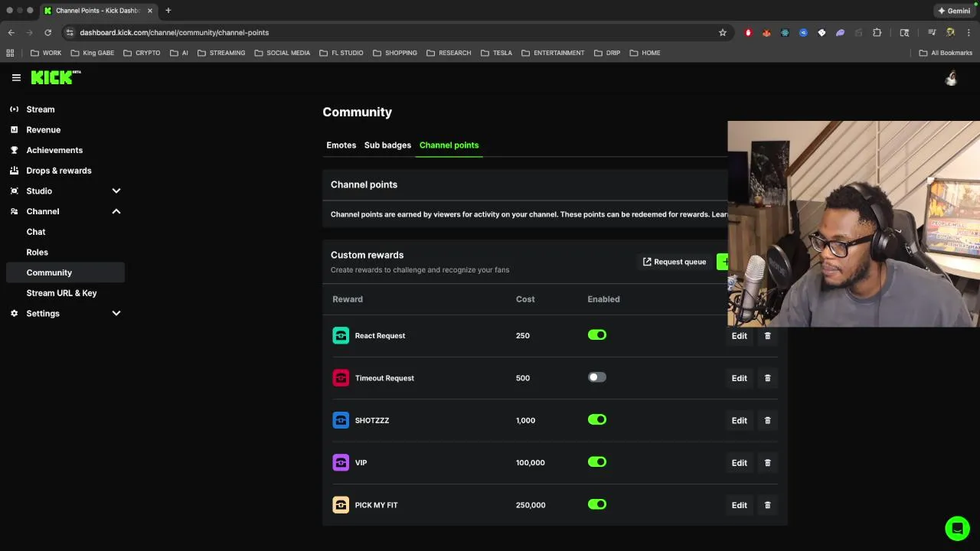The height and width of the screenshot is (551, 980).
Task: Open the FL STUDIO bookmarks folder
Action: point(341,53)
